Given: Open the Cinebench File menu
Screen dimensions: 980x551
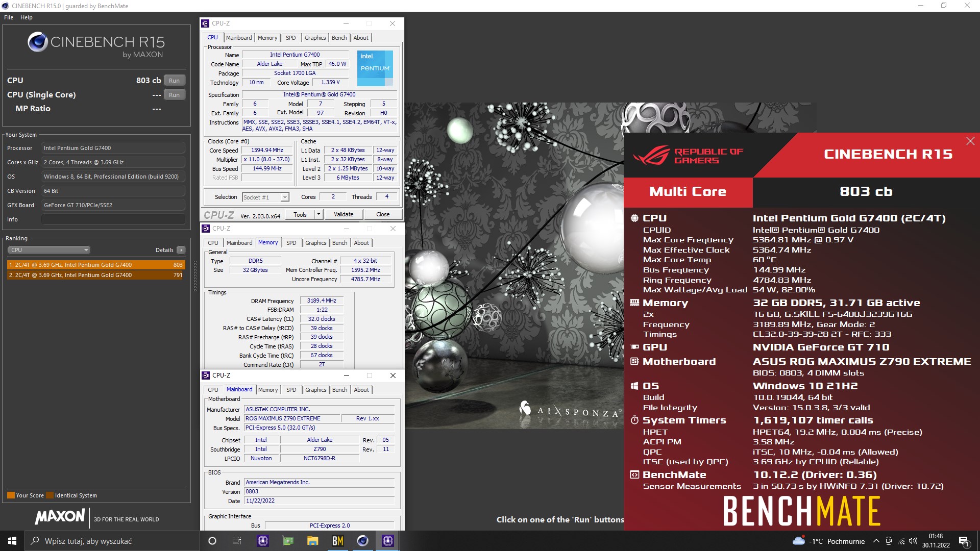Looking at the screenshot, I should [x=9, y=17].
